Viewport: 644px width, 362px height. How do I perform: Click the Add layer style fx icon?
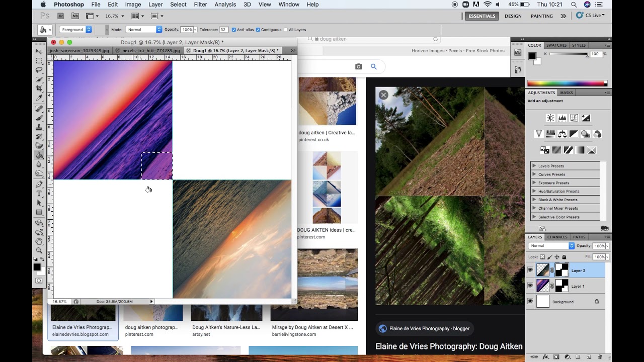(546, 357)
